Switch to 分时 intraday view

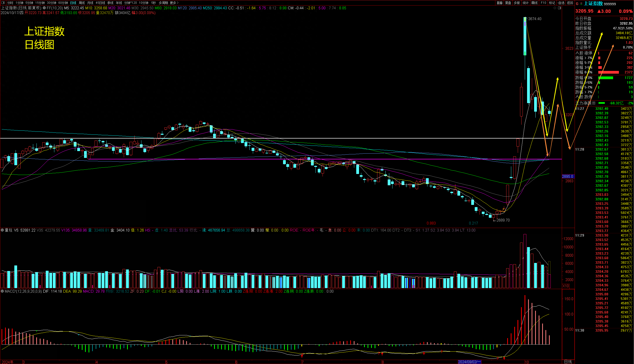pos(10,3)
